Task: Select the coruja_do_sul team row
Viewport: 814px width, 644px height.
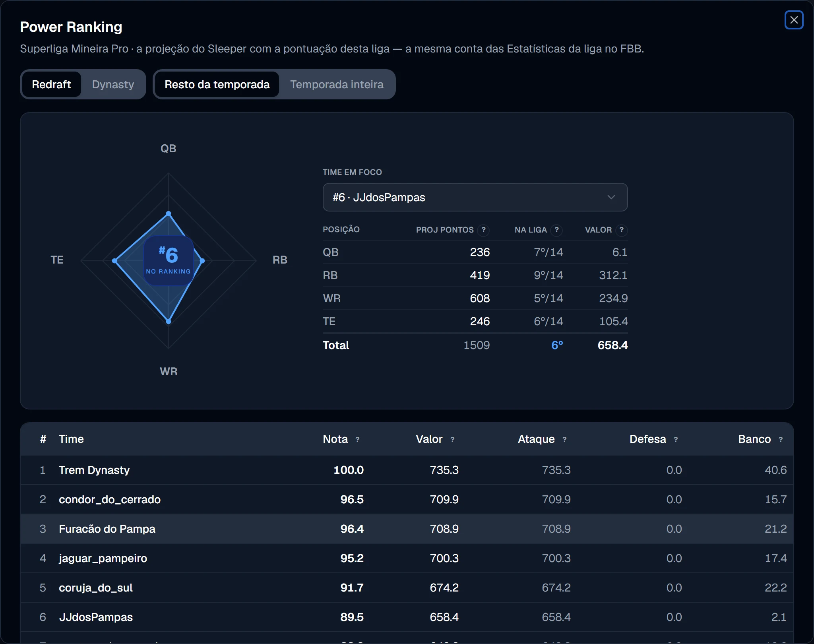Action: point(407,588)
